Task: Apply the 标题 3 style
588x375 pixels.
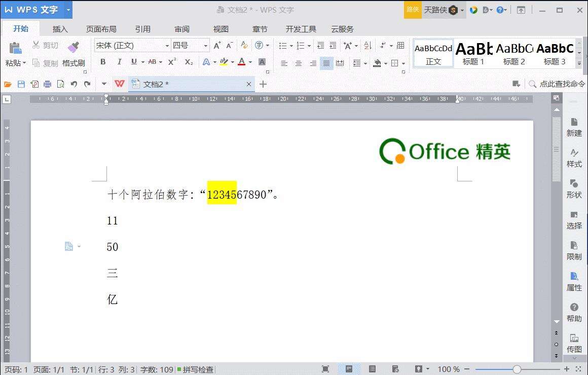Action: click(555, 54)
